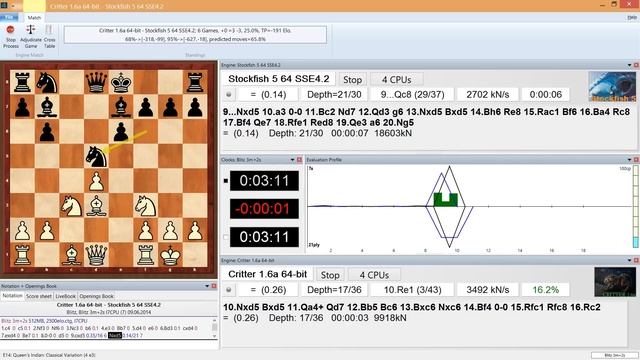Close the Stockfish engine pane
Screen dimensions: 640x360
tap(636, 65)
